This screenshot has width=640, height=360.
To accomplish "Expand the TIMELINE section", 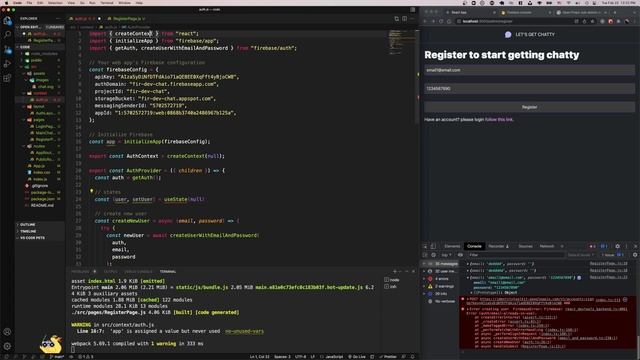I will click(28, 231).
